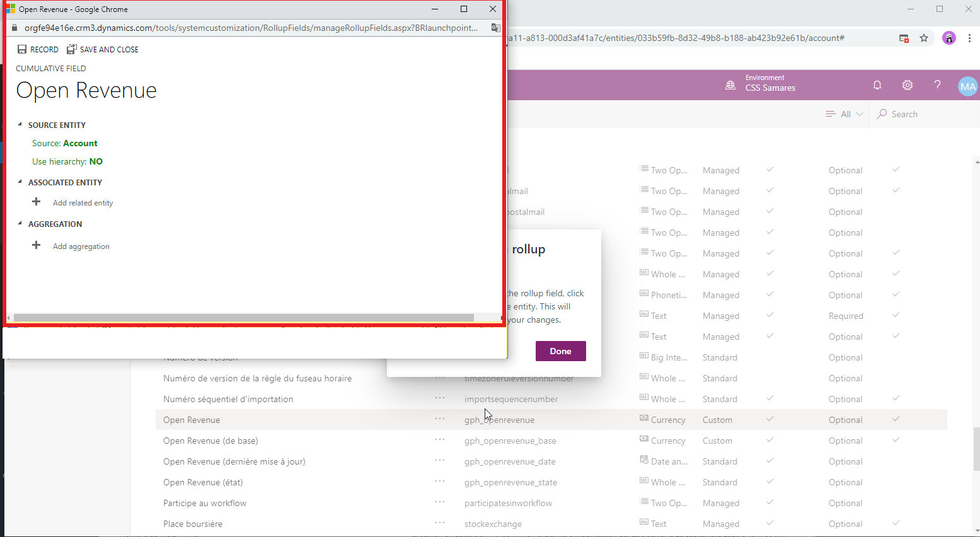This screenshot has height=537, width=980.
Task: Click the popup scrollbar's left arrow
Action: coord(9,318)
